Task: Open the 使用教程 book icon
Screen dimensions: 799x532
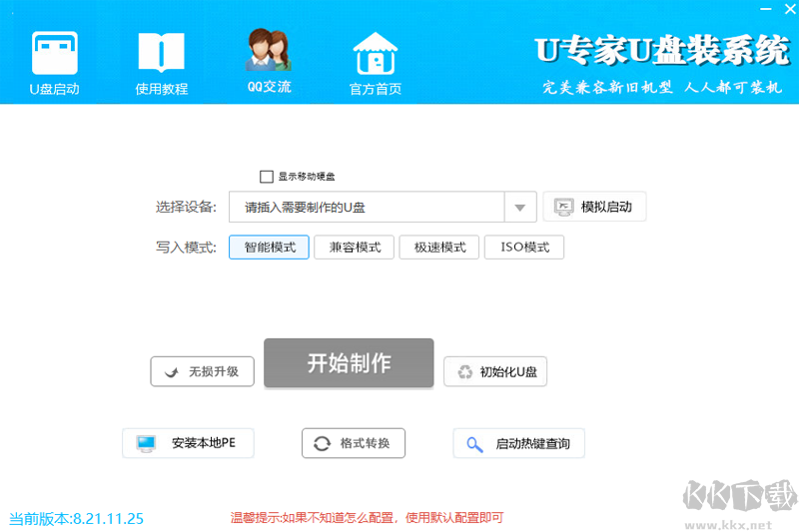Action: 161,53
